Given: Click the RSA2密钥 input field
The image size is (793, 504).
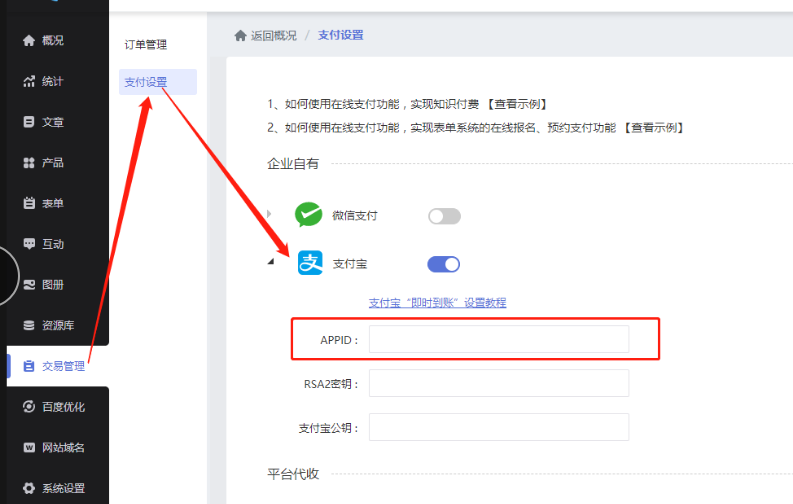Looking at the screenshot, I should [499, 383].
